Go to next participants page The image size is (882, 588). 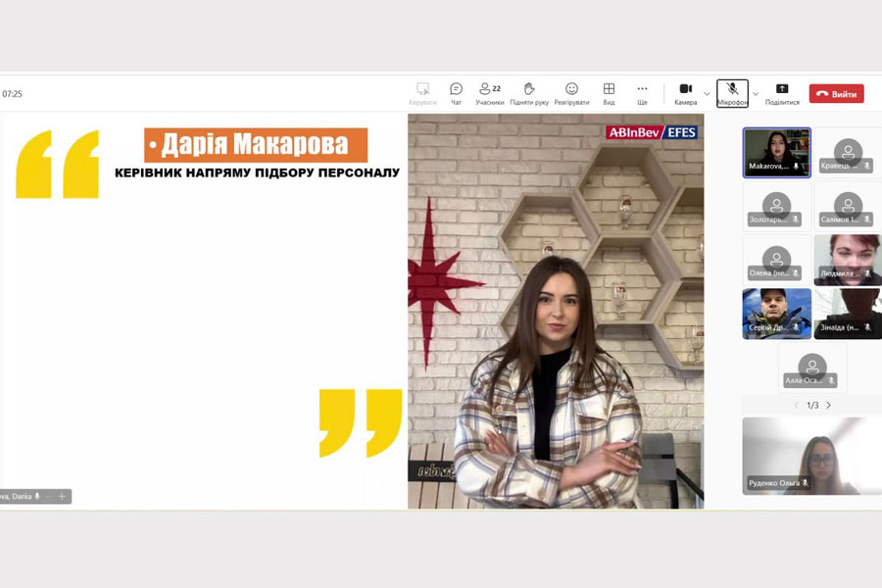point(828,405)
